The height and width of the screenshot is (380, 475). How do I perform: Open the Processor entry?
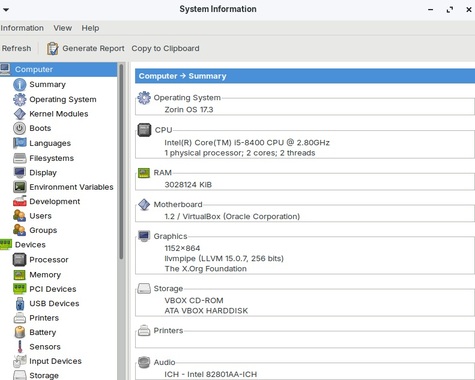click(49, 260)
